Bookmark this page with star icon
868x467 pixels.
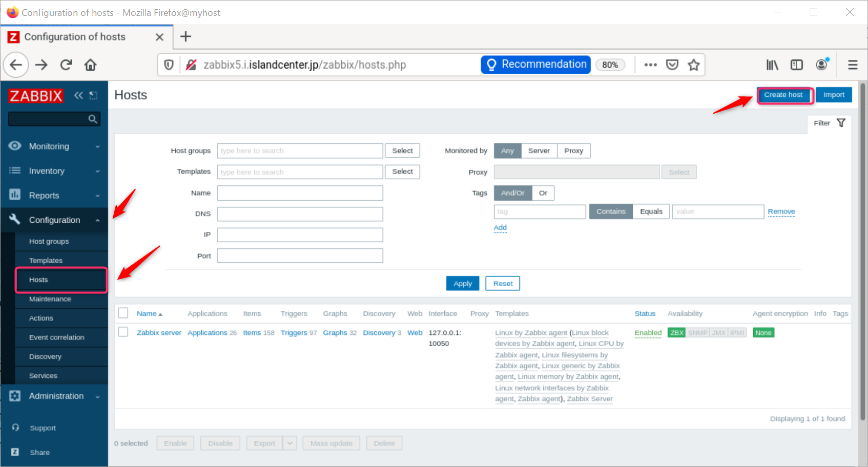tap(694, 65)
